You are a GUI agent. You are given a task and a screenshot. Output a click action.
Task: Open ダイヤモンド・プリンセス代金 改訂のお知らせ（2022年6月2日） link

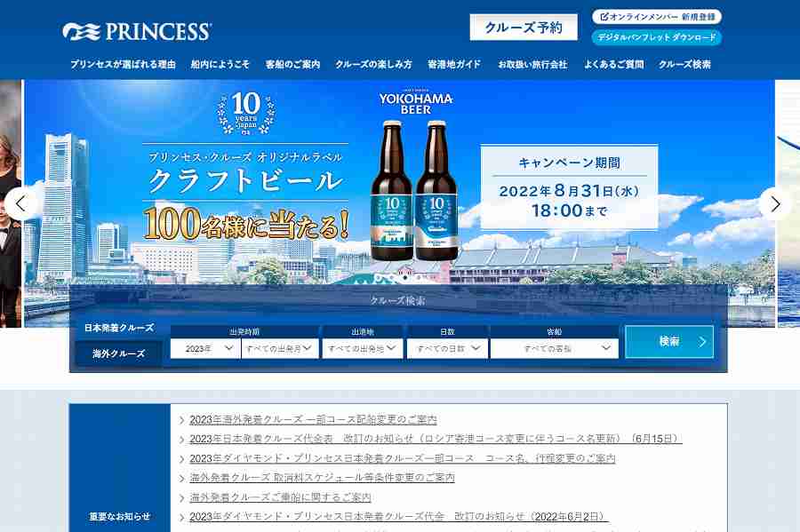399,516
